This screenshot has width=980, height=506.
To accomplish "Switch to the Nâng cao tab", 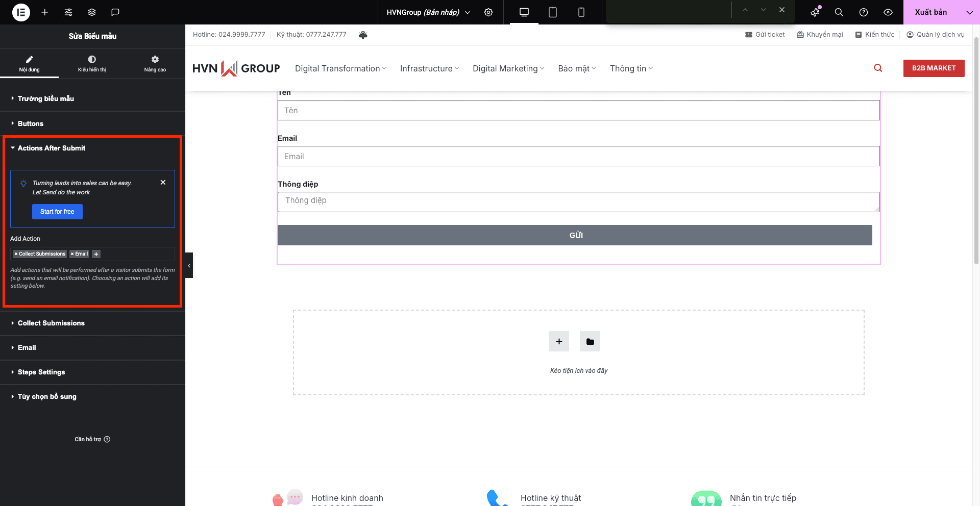I will click(x=155, y=64).
